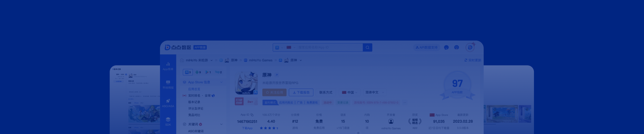
Task: Click the #12 category rank value
Action: pos(295,121)
